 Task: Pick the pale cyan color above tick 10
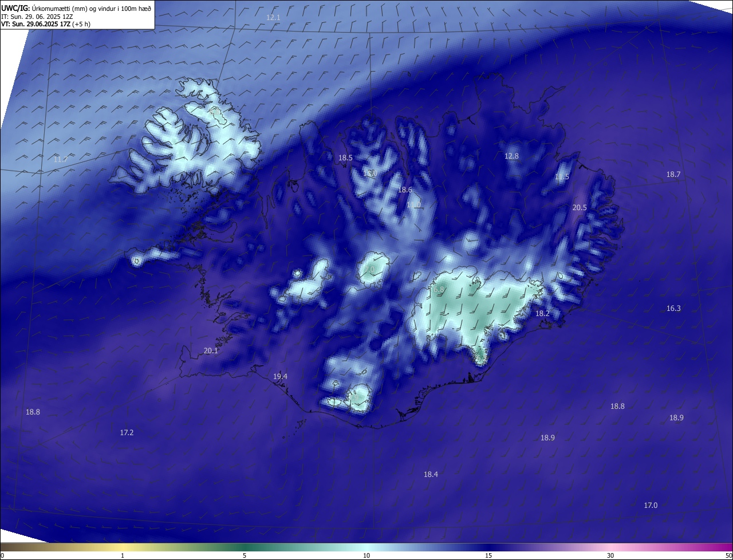point(366,547)
